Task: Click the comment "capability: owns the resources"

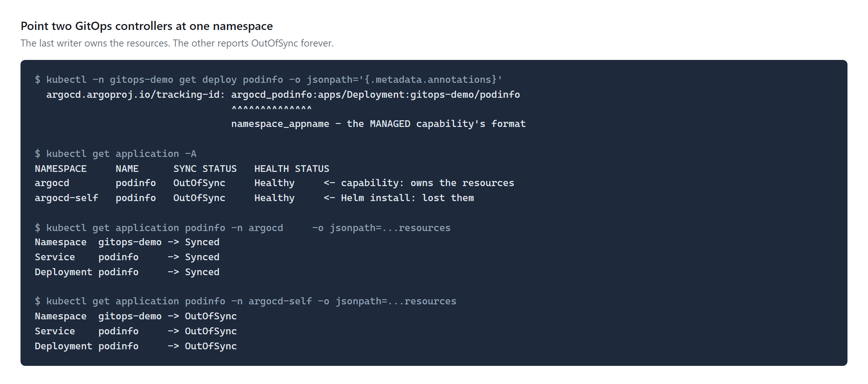Action: pyautogui.click(x=427, y=183)
